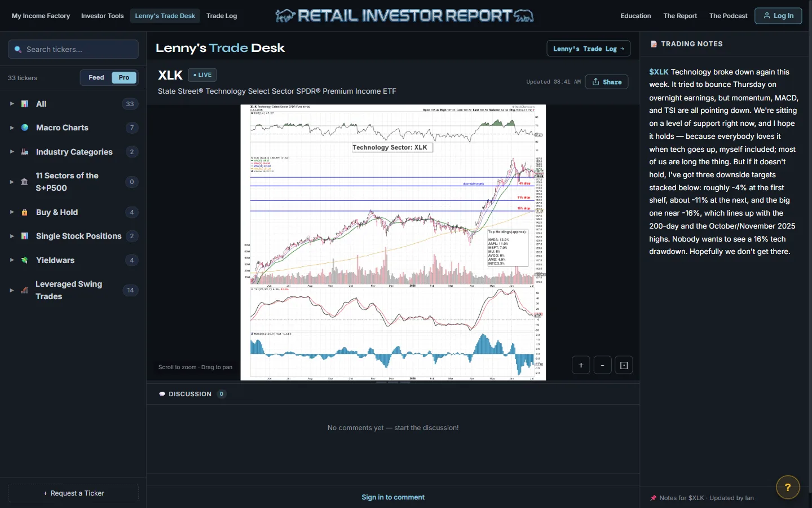Expand 11 Sectors of the S+P500 arrow

(x=12, y=182)
